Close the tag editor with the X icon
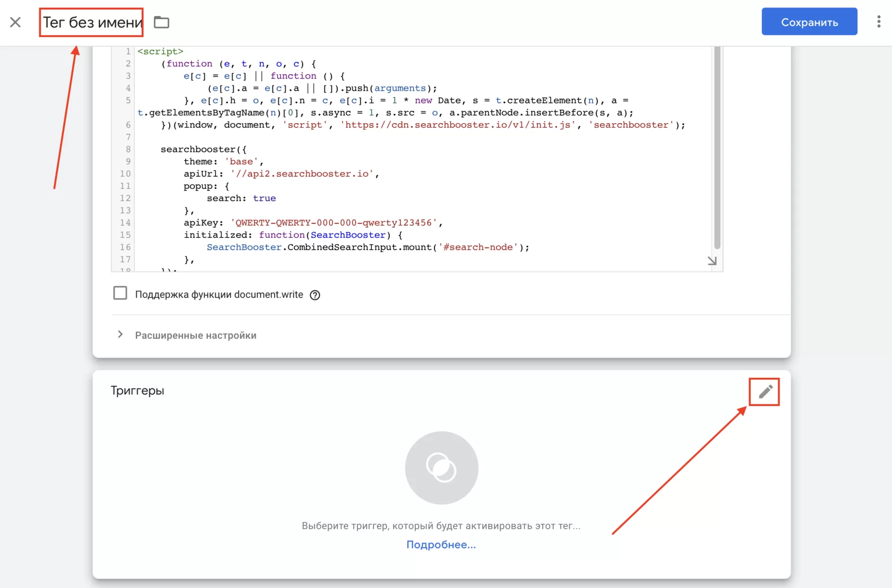Viewport: 892px width, 588px height. pos(15,22)
